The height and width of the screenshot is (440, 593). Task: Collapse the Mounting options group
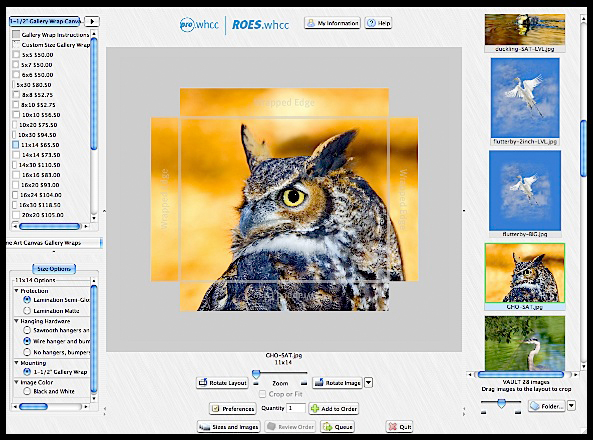coord(16,362)
